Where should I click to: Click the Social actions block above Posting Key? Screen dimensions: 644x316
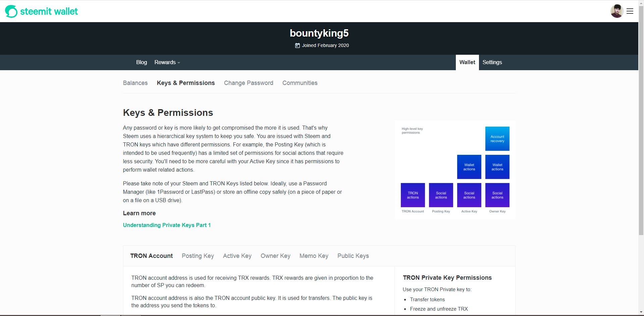click(x=441, y=195)
